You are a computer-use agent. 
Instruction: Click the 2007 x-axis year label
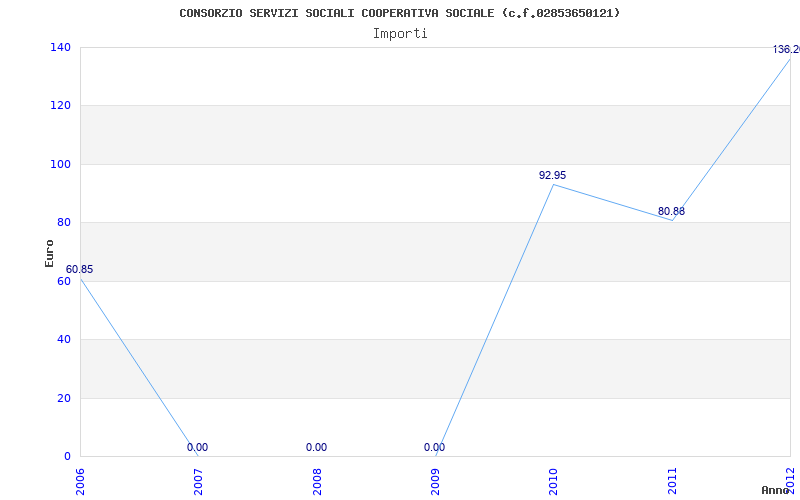pyautogui.click(x=198, y=481)
